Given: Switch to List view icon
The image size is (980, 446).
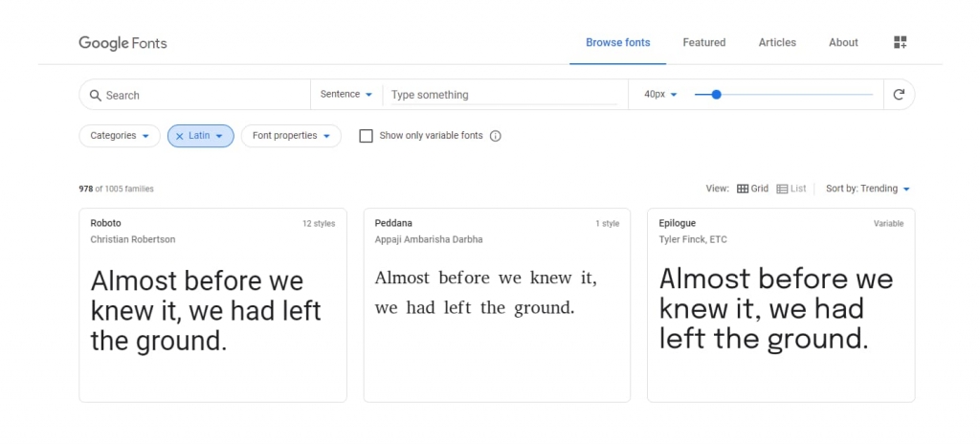Looking at the screenshot, I should coord(782,189).
